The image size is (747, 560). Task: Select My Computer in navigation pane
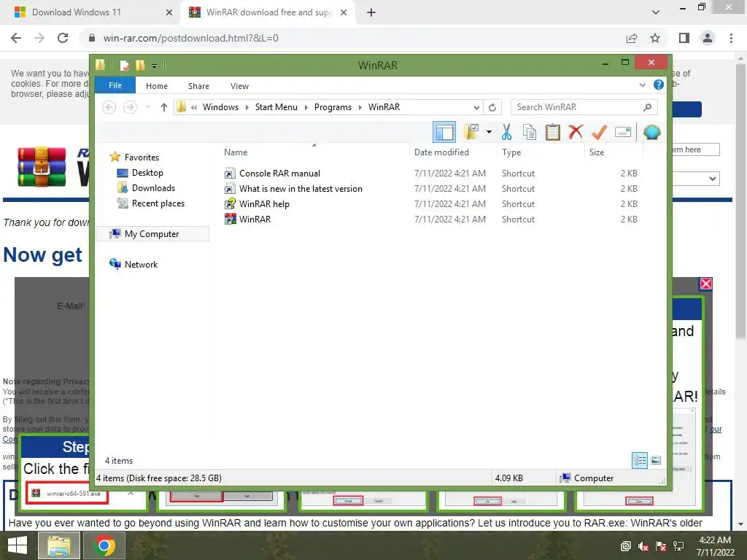(x=152, y=234)
